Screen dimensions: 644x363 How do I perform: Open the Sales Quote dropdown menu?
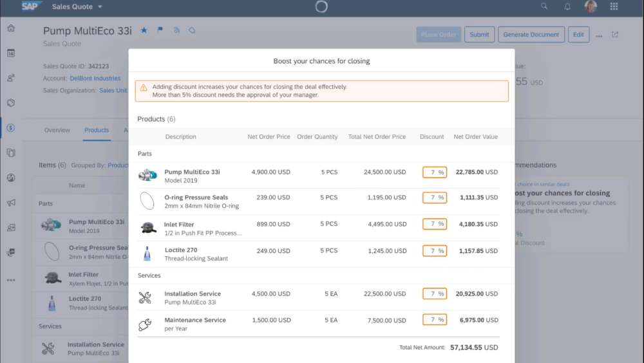pyautogui.click(x=77, y=6)
